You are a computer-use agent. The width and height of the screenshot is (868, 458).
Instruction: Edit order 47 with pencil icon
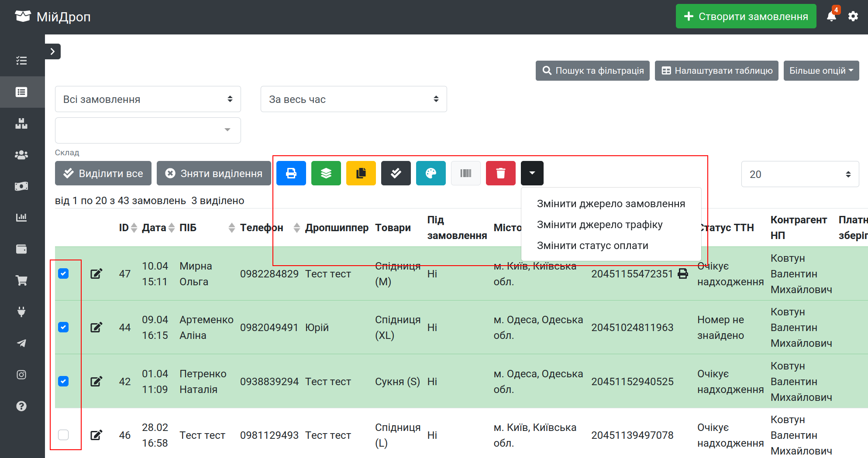pyautogui.click(x=96, y=274)
